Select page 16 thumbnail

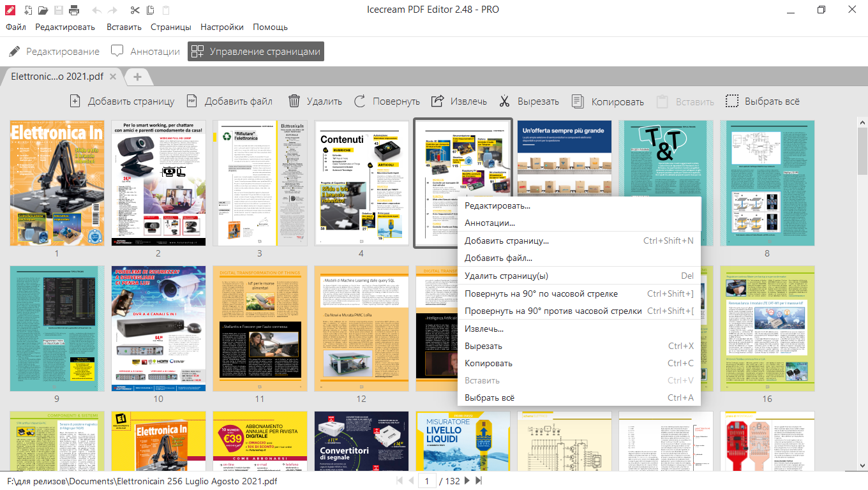[767, 329]
